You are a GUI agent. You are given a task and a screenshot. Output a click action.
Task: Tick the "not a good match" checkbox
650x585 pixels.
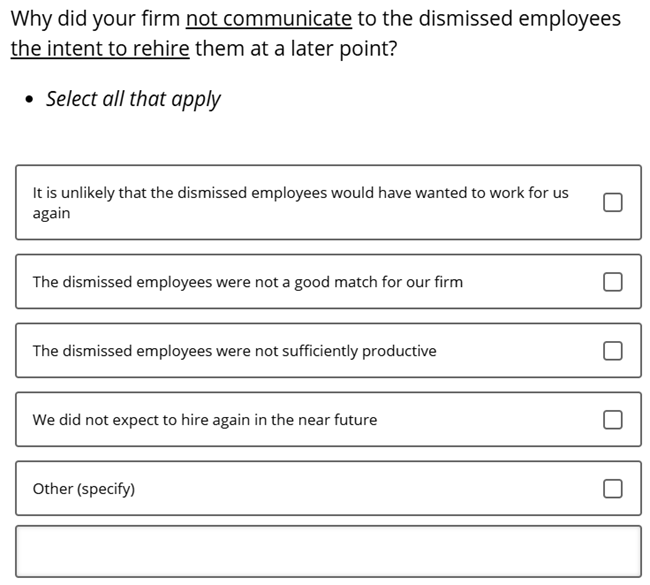612,282
